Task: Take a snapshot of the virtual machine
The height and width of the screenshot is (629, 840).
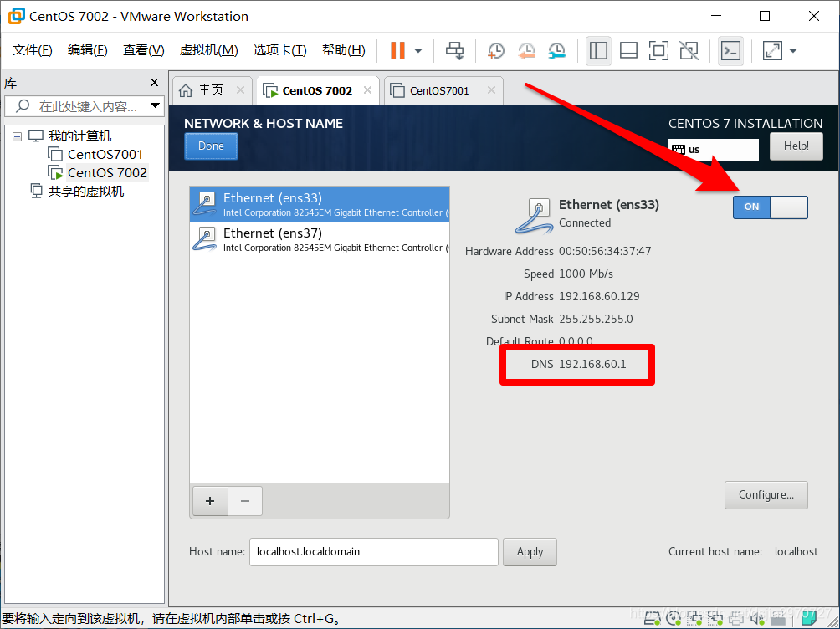Action: pyautogui.click(x=496, y=51)
